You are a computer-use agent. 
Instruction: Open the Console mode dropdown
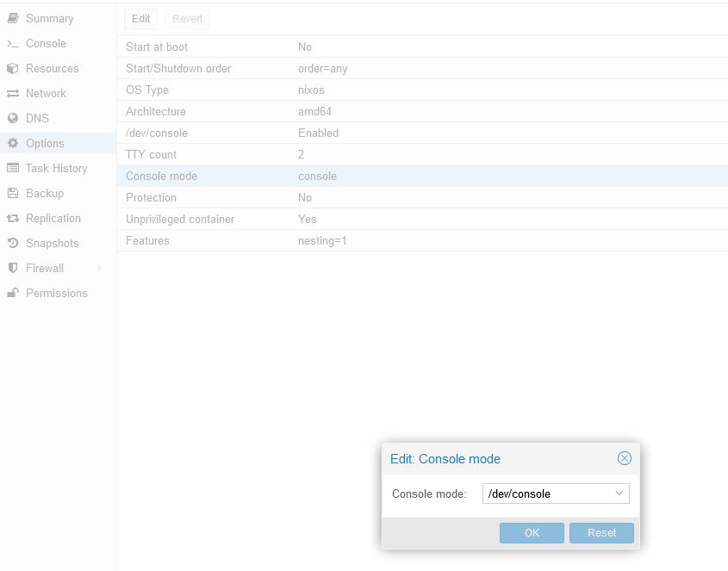coord(619,493)
